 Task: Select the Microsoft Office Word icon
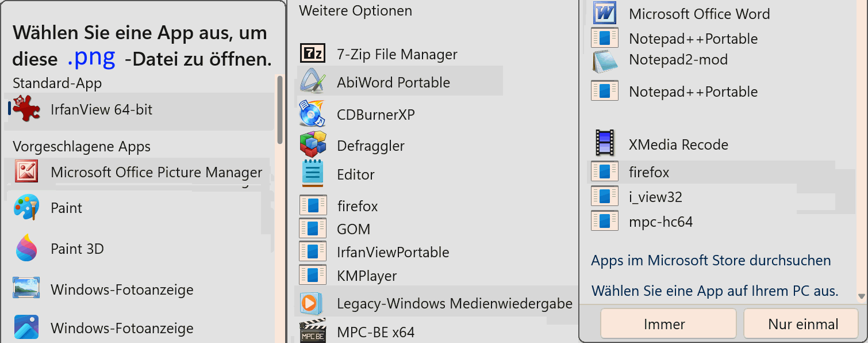coord(604,13)
